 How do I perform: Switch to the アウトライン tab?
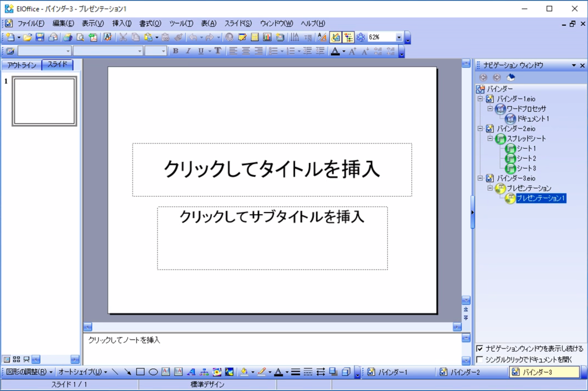tap(22, 65)
